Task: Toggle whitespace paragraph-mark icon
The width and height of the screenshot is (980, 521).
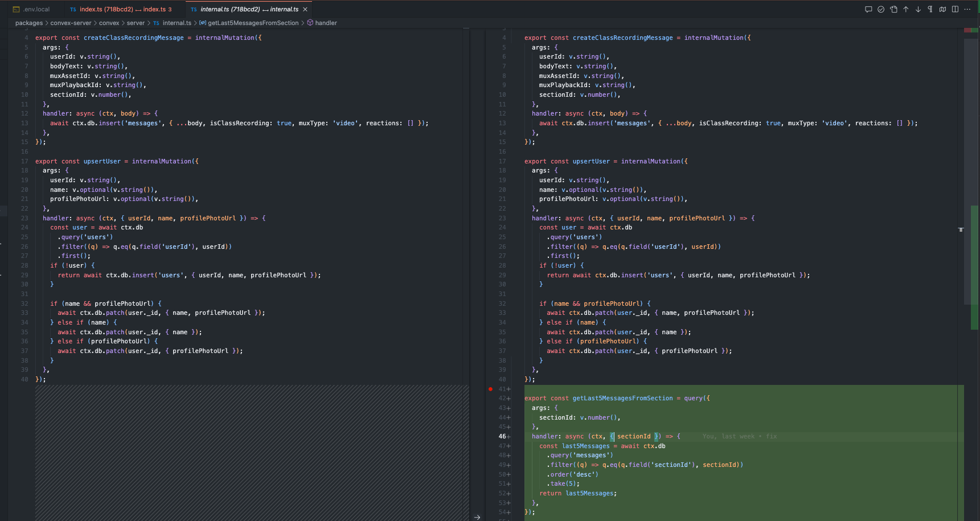Action: click(x=930, y=9)
